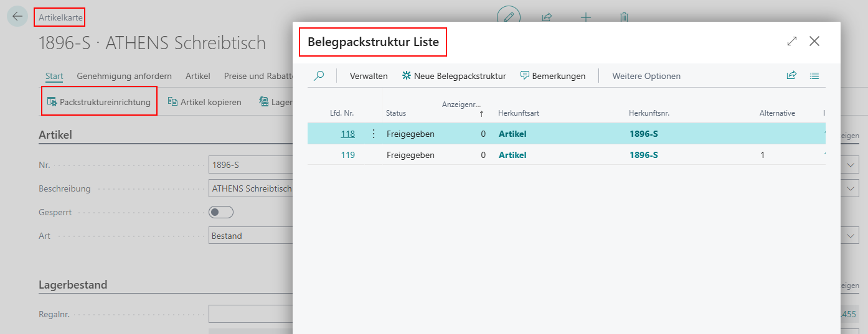Click the pencil edit icon

click(x=509, y=17)
